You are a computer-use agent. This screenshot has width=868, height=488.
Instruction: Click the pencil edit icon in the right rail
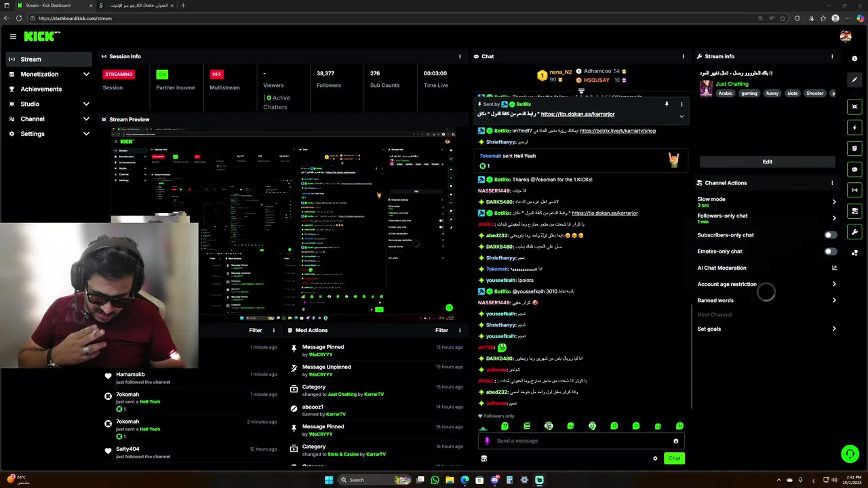[x=854, y=79]
